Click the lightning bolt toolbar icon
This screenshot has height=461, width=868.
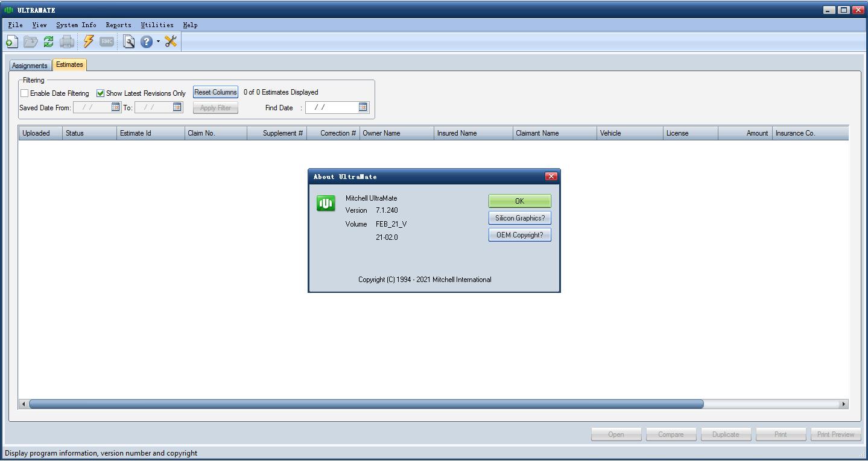(x=89, y=42)
